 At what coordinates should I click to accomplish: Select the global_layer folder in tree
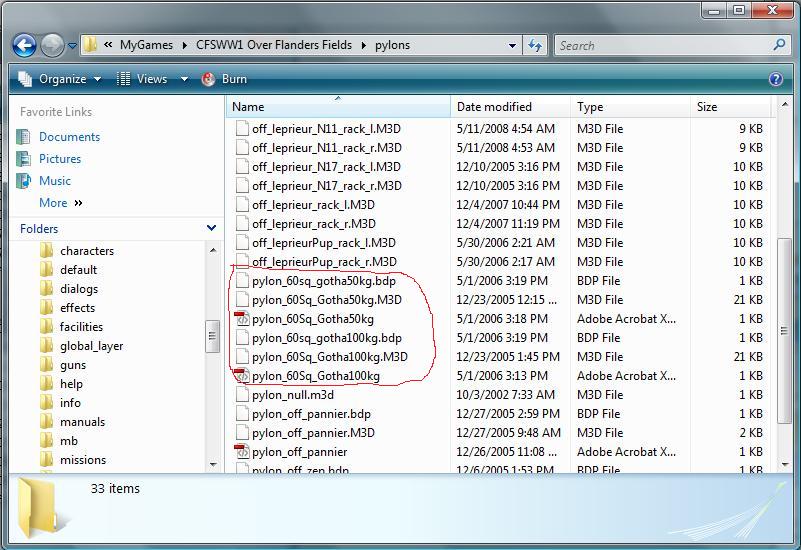click(91, 346)
